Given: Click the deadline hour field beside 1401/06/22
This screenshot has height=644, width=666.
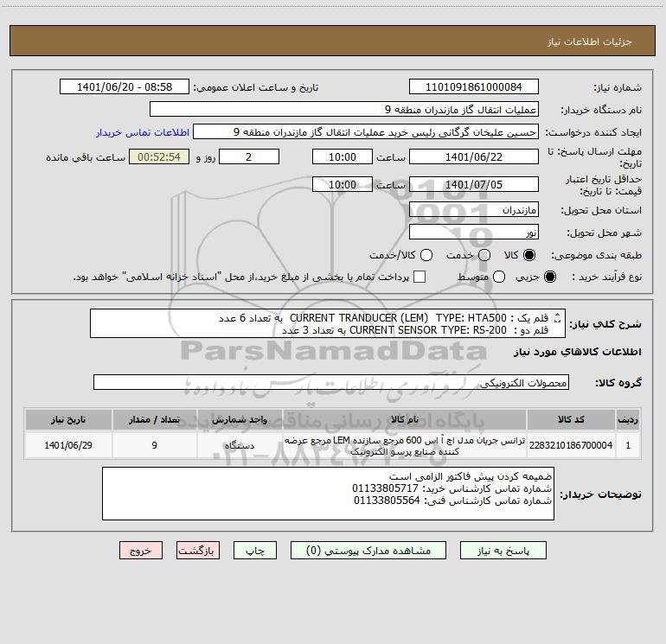Looking at the screenshot, I should pyautogui.click(x=343, y=156).
